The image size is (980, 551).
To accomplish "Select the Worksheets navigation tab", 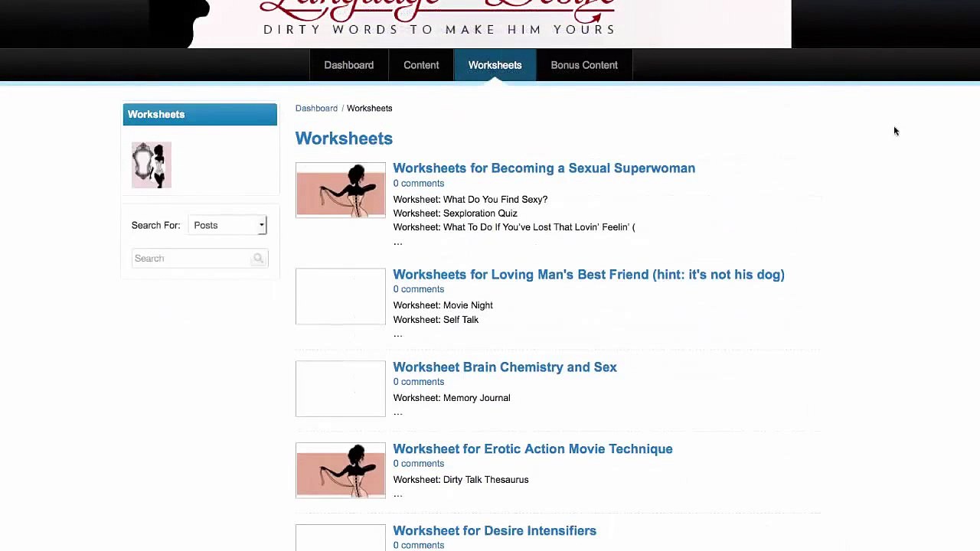I will (495, 65).
